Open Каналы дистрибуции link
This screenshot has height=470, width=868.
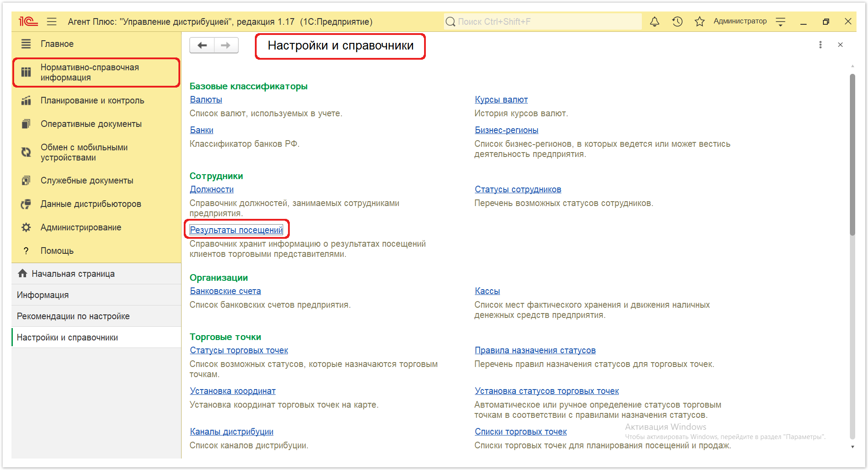[231, 432]
